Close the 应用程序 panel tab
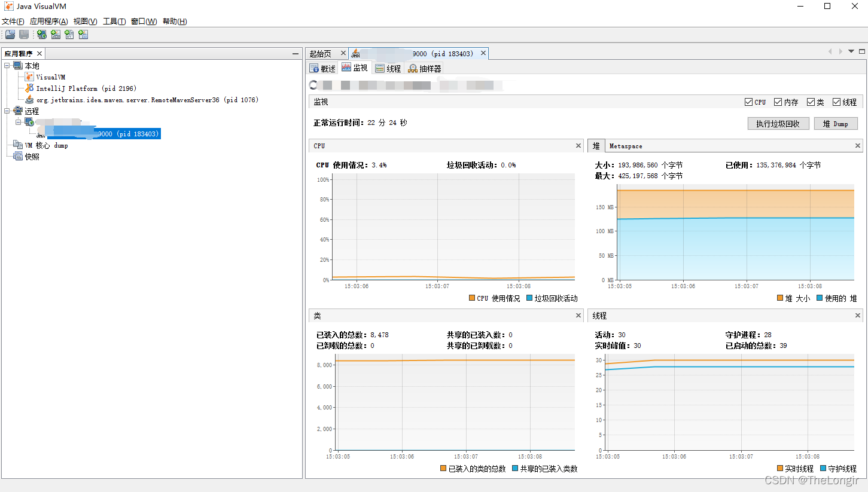868x492 pixels. tap(39, 54)
